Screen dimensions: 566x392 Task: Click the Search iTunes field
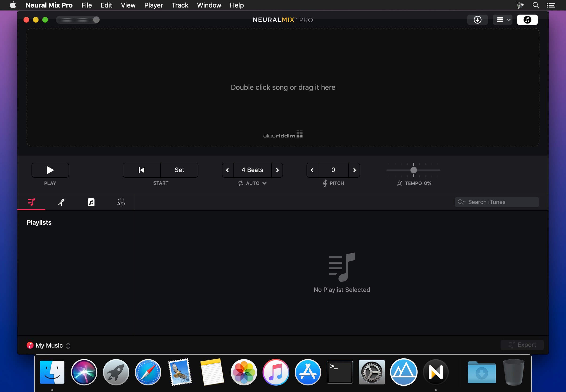496,202
